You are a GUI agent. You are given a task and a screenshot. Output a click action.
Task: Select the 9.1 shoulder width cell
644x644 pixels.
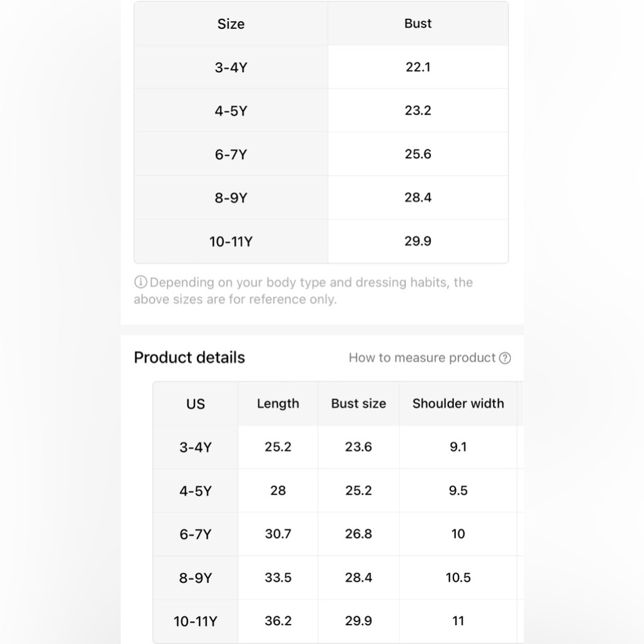coord(458,447)
